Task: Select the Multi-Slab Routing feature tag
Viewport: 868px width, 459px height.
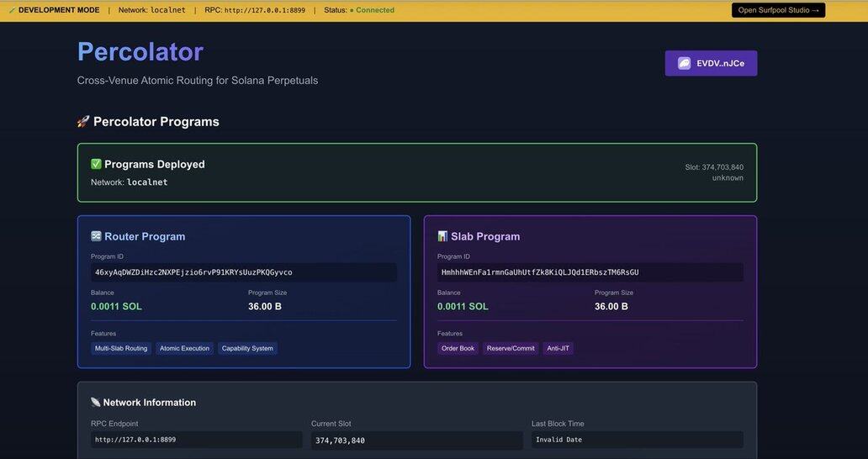Action: point(121,348)
